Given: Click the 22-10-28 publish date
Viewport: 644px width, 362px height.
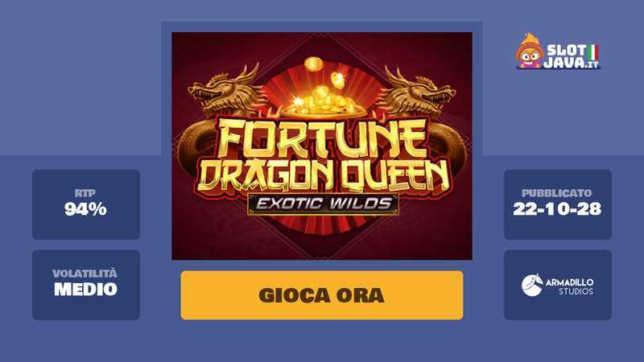Looking at the screenshot, I should click(x=557, y=209).
